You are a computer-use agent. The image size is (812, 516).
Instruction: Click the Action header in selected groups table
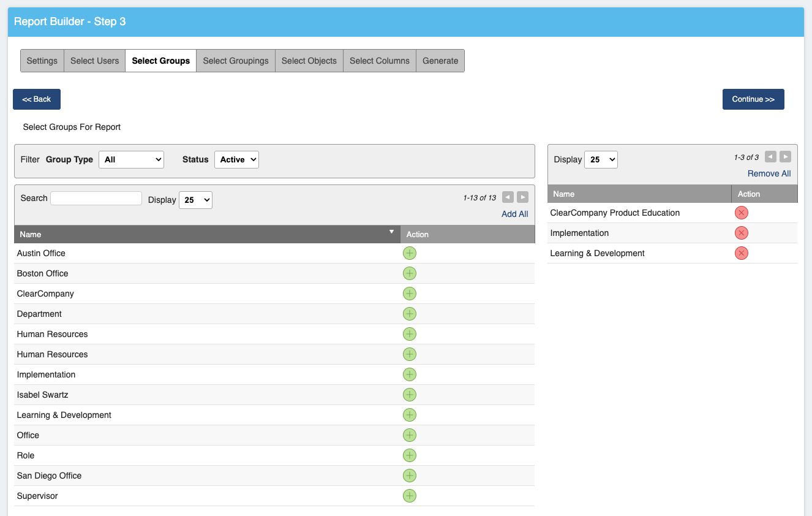765,194
